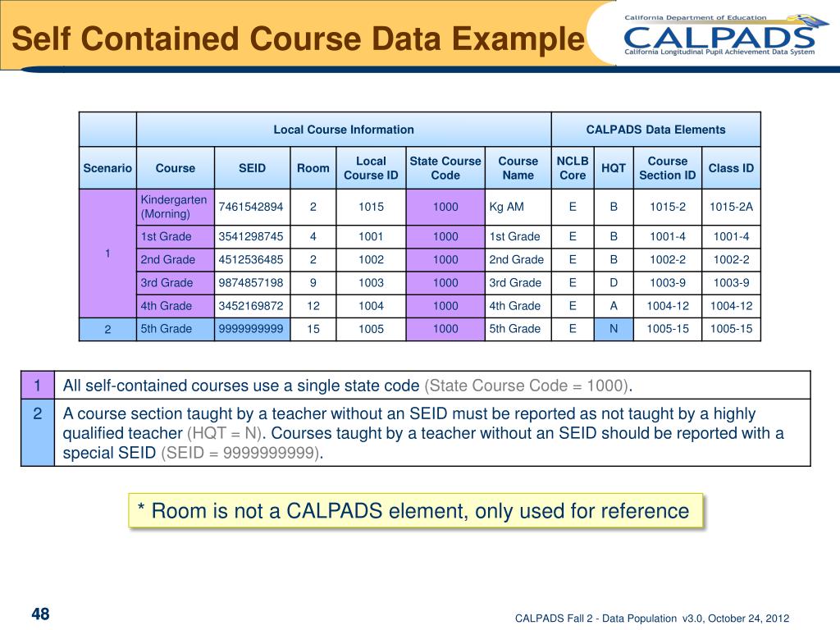Select Class ID 1002-2

click(731, 260)
